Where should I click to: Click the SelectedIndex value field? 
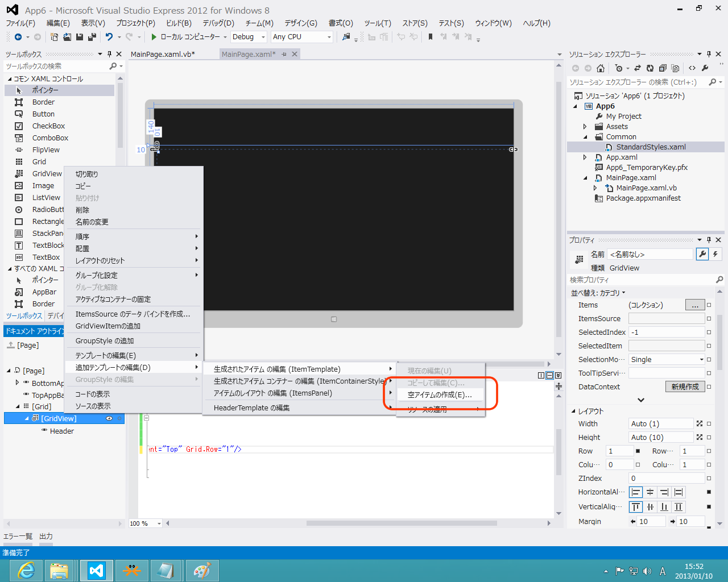pyautogui.click(x=667, y=332)
